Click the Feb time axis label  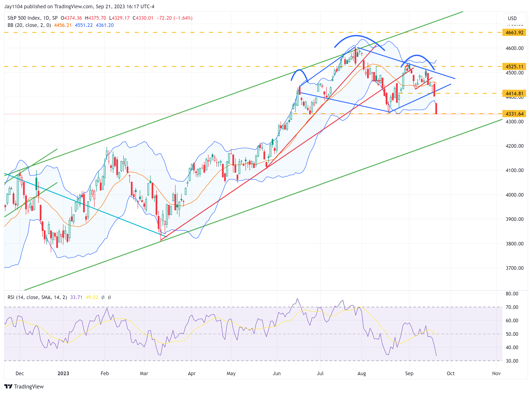point(105,373)
